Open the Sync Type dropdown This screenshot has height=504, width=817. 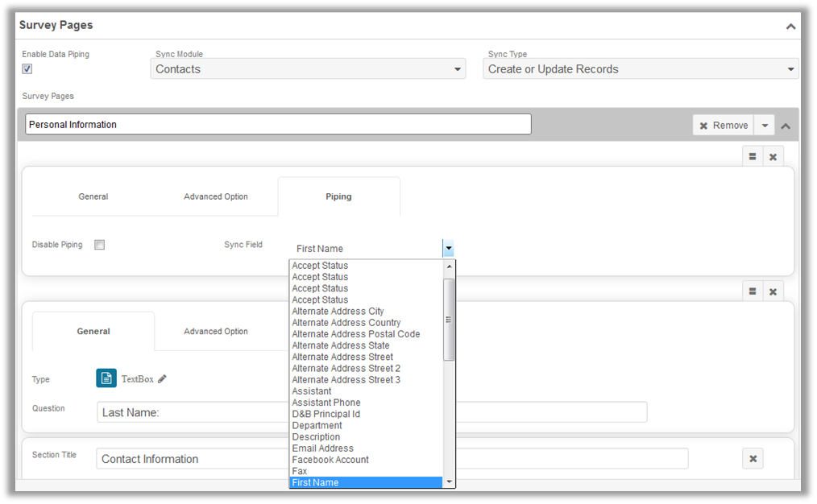click(642, 69)
